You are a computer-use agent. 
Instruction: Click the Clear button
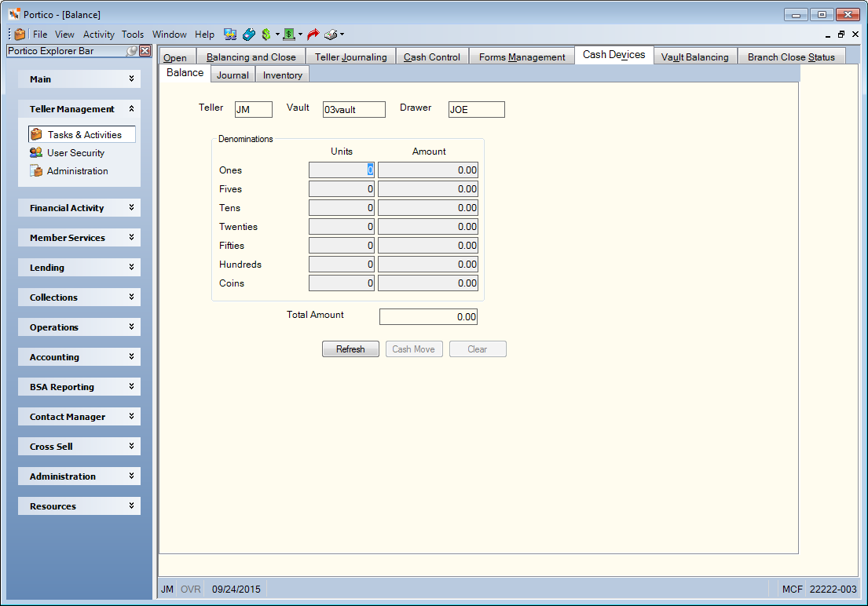(x=477, y=349)
